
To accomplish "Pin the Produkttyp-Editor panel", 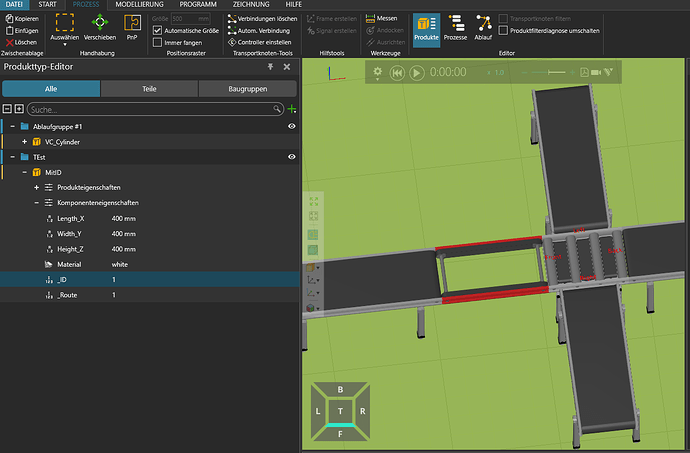I will (x=270, y=66).
